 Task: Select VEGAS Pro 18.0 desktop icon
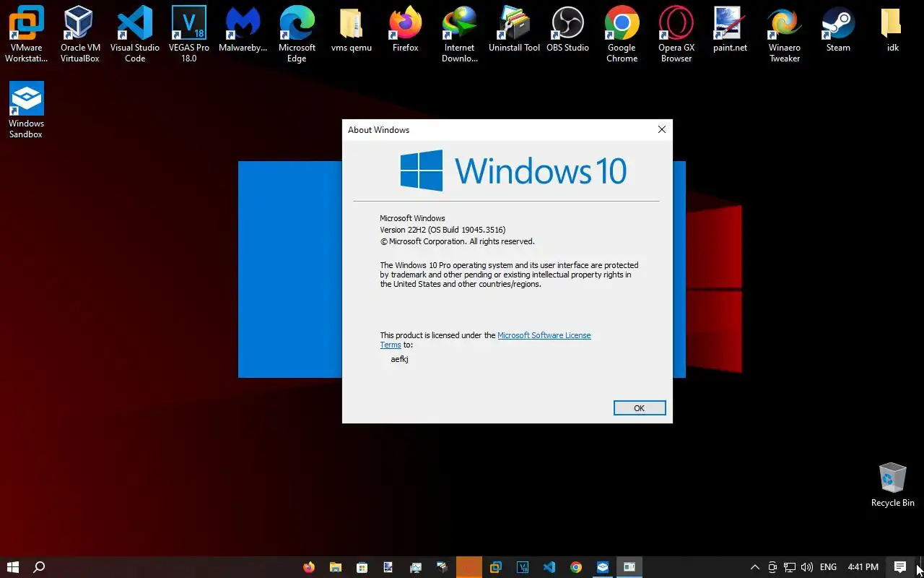pos(188,34)
